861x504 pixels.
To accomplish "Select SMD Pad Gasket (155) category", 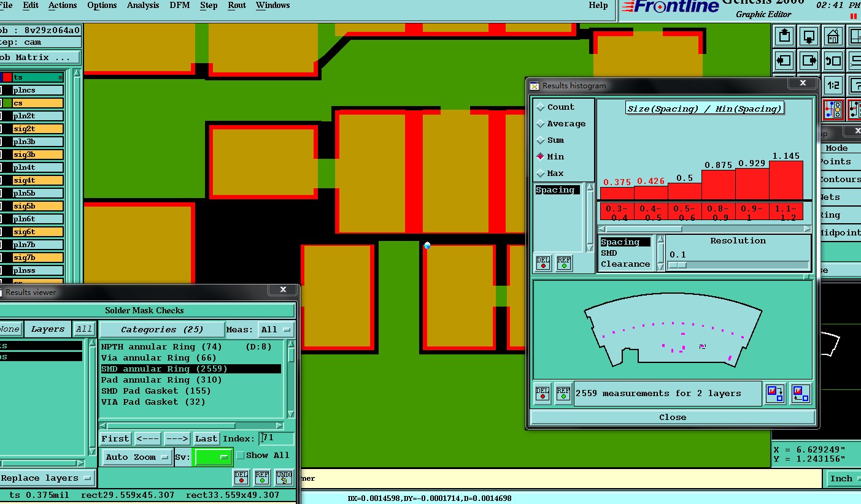I will click(x=156, y=391).
